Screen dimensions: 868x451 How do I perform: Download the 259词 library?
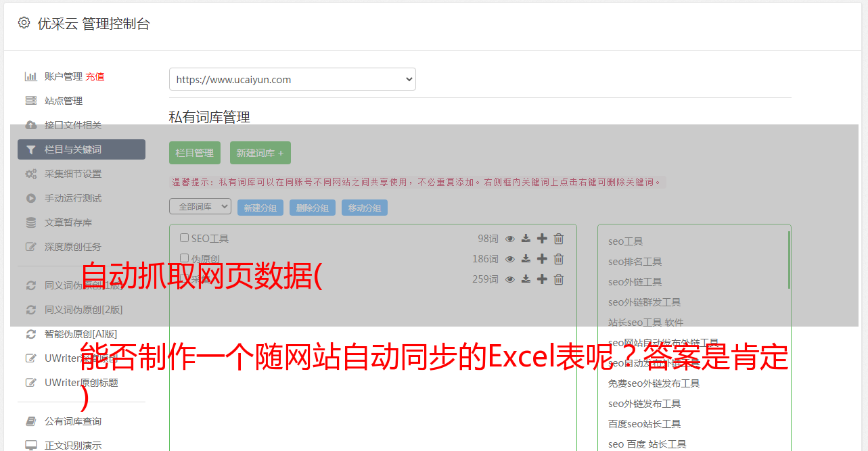coord(526,279)
